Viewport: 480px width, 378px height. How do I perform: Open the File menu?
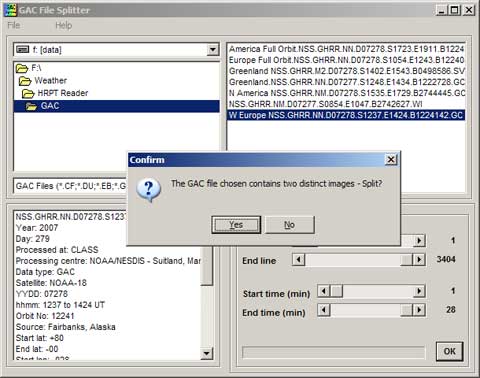(x=14, y=25)
